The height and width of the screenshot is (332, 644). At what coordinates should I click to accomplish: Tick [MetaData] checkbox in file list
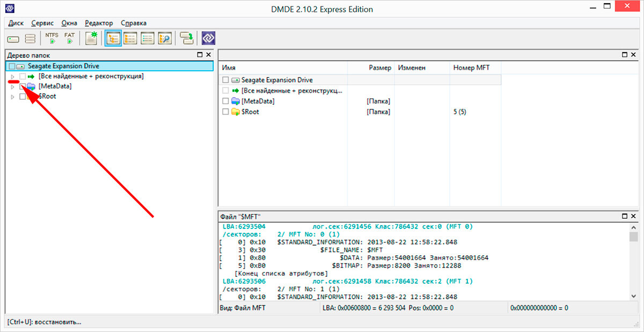pyautogui.click(x=226, y=101)
